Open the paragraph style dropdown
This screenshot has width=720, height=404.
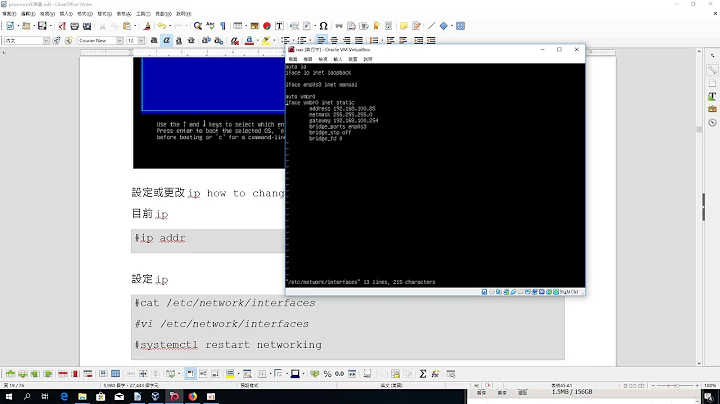click(46, 40)
